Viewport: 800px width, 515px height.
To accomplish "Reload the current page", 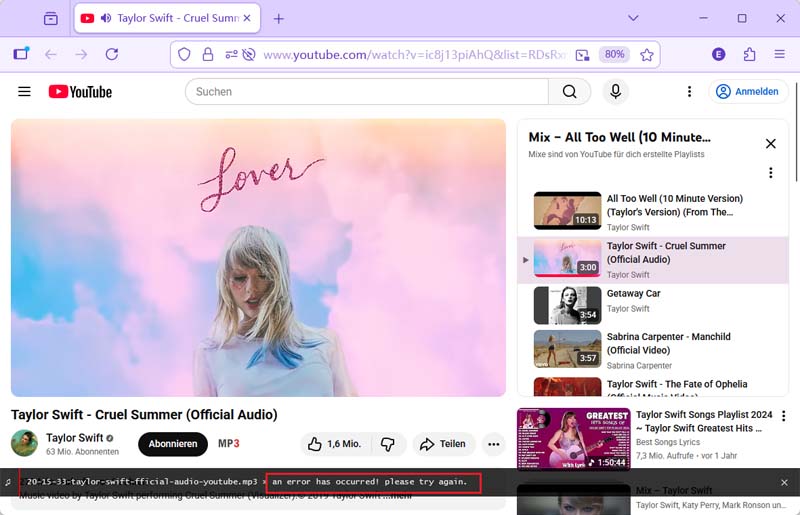I will [112, 54].
